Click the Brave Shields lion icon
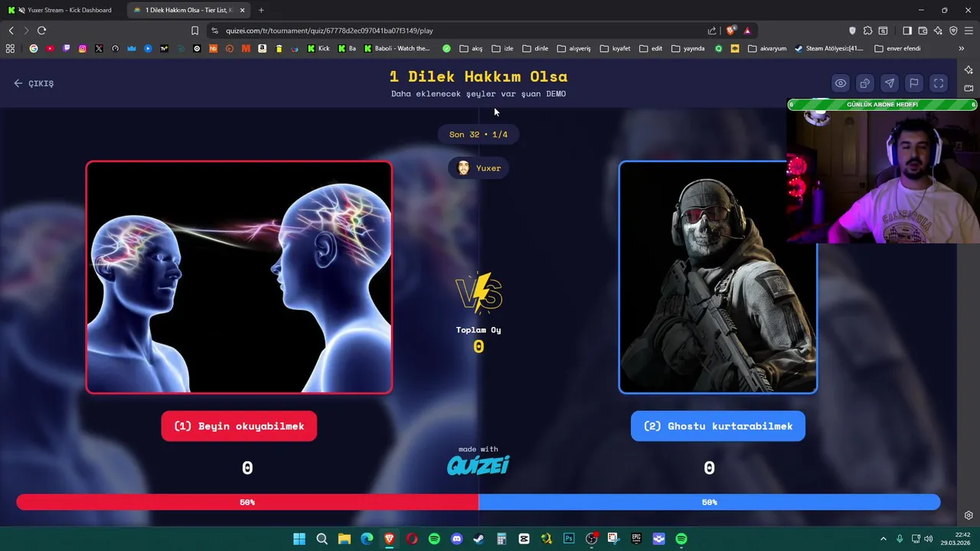 [730, 31]
